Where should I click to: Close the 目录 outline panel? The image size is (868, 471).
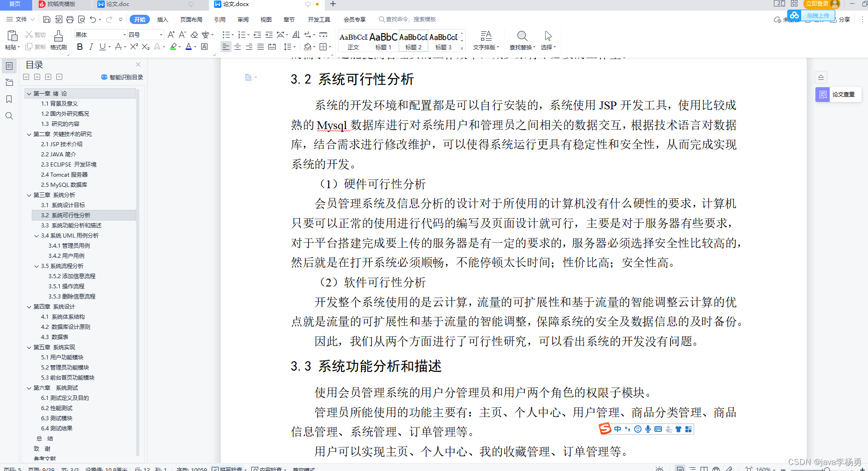(x=138, y=65)
